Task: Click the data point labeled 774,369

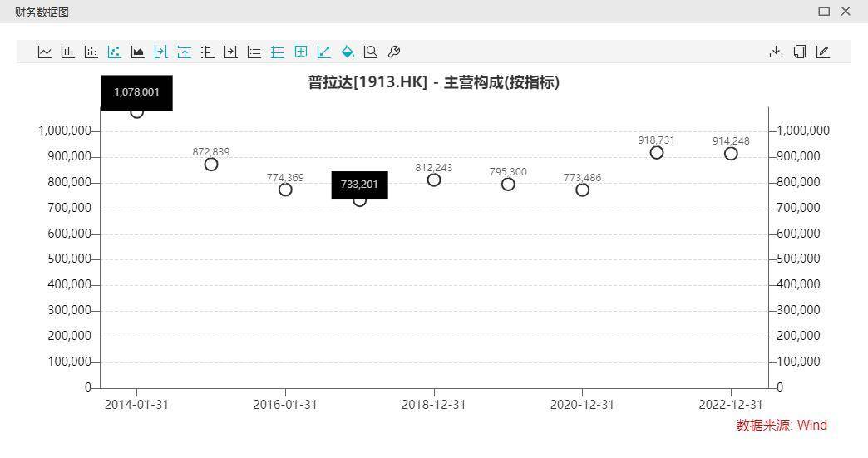Action: point(285,190)
